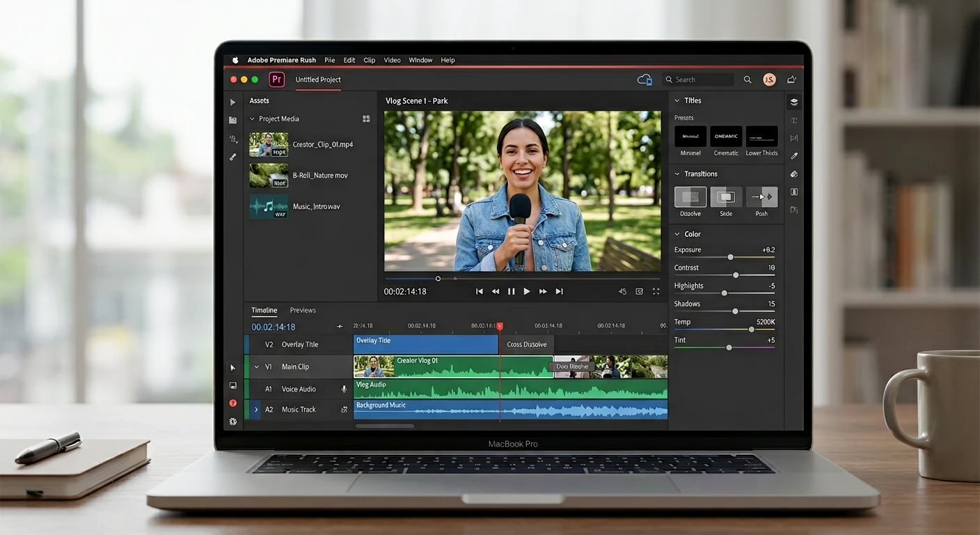Viewport: 980px width, 535px height.
Task: Collapse the Color section
Action: pos(677,235)
